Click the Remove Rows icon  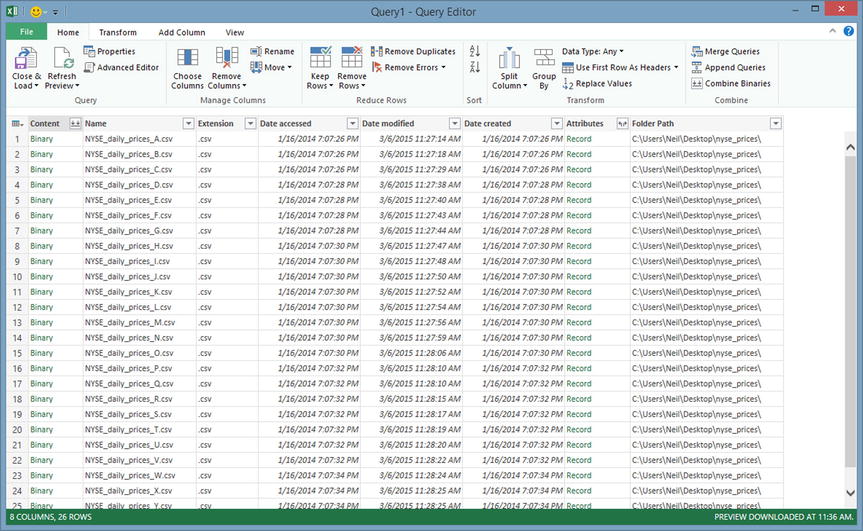[x=352, y=58]
